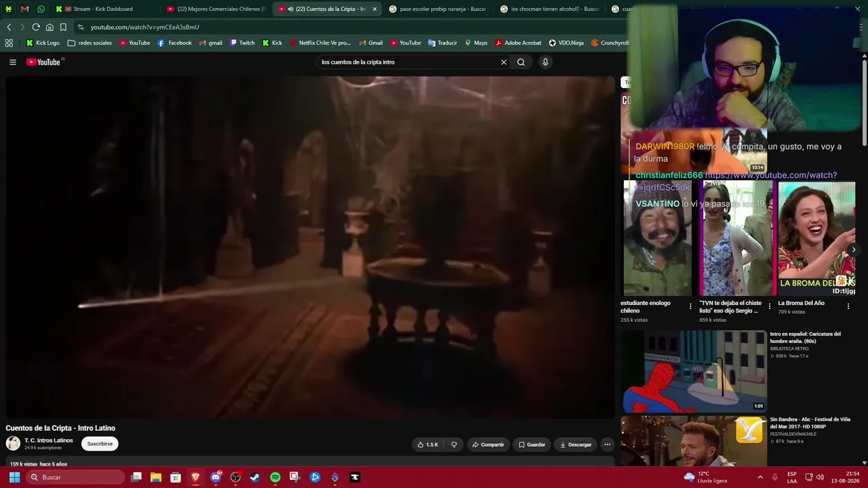This screenshot has width=868, height=488.
Task: Open the Maps bookmark
Action: (476, 43)
